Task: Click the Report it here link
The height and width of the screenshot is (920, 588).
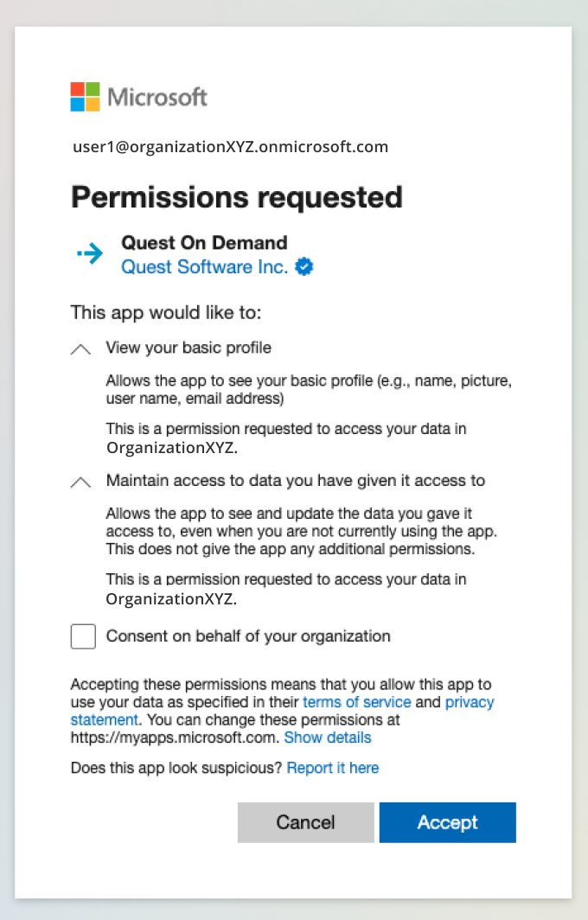Action: [332, 768]
